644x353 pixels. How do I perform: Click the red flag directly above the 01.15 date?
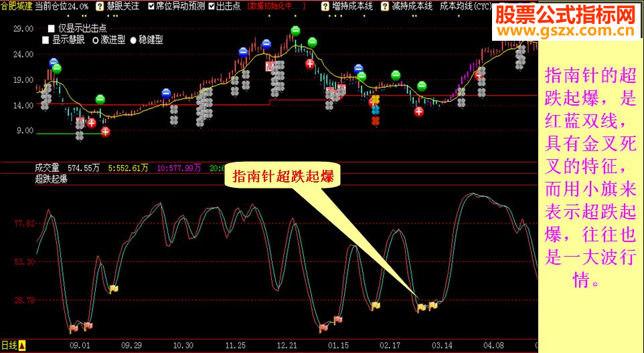tap(337, 320)
